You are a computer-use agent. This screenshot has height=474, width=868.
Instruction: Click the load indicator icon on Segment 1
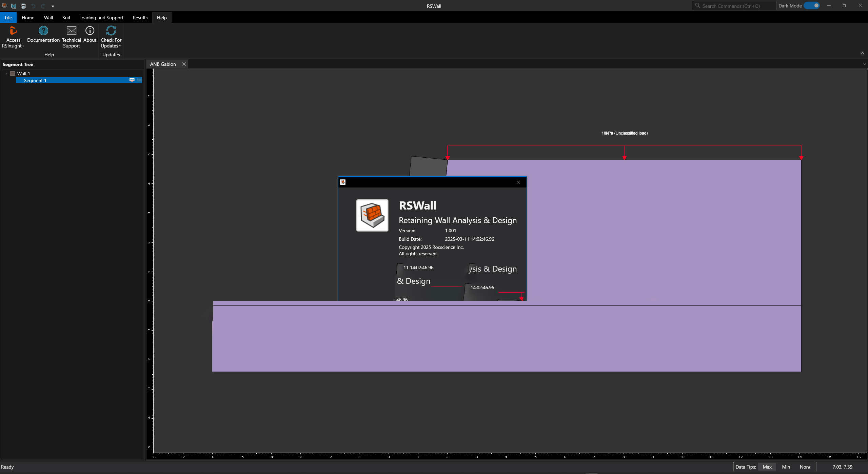(132, 80)
